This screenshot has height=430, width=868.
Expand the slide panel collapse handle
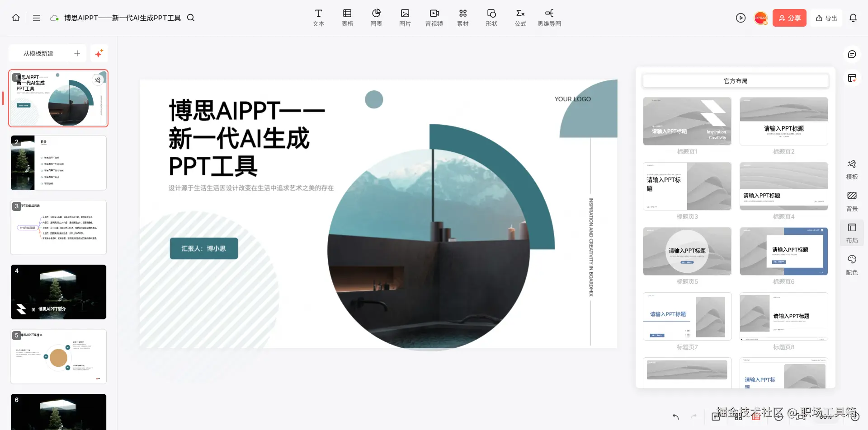pos(4,98)
